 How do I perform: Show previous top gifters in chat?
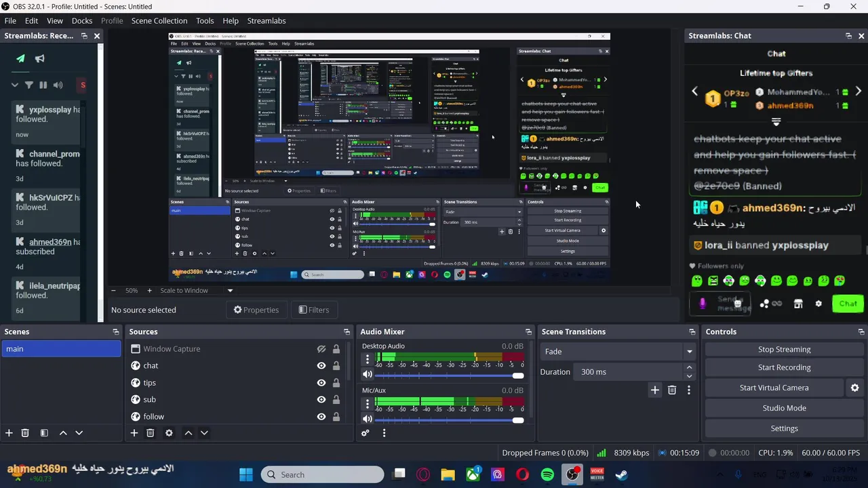pyautogui.click(x=694, y=91)
